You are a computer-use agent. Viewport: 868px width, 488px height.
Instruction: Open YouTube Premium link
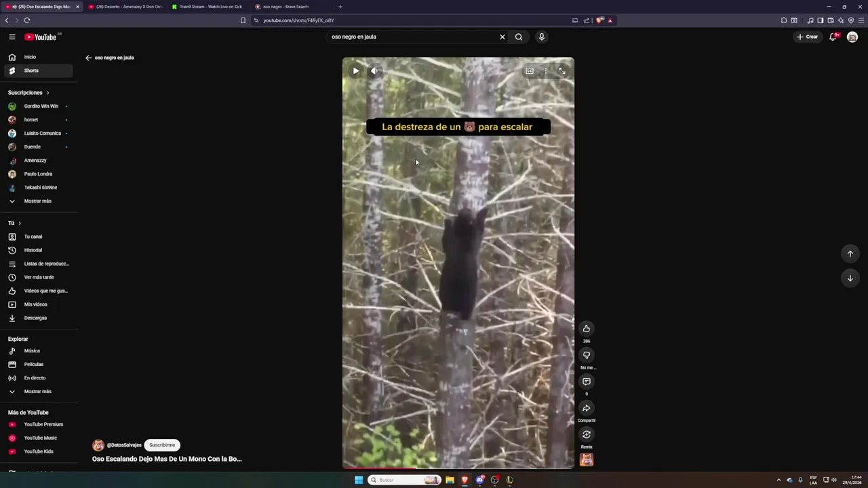click(38, 424)
